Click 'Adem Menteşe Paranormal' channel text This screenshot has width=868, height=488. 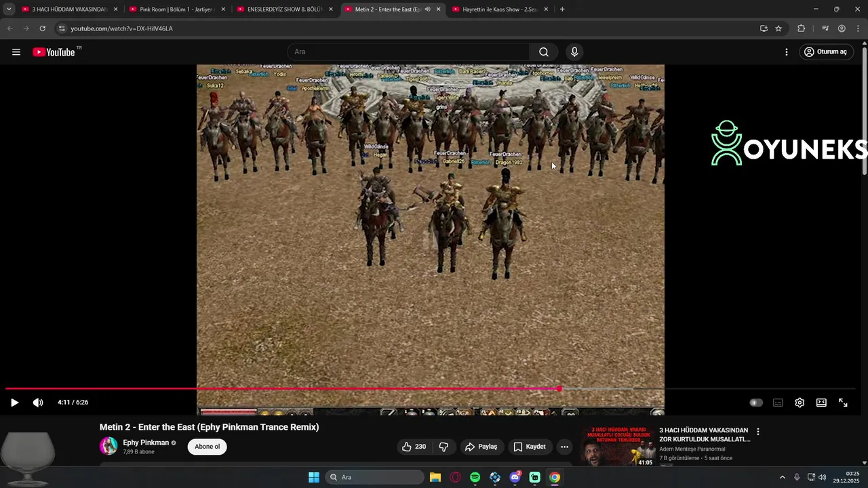coord(692,449)
